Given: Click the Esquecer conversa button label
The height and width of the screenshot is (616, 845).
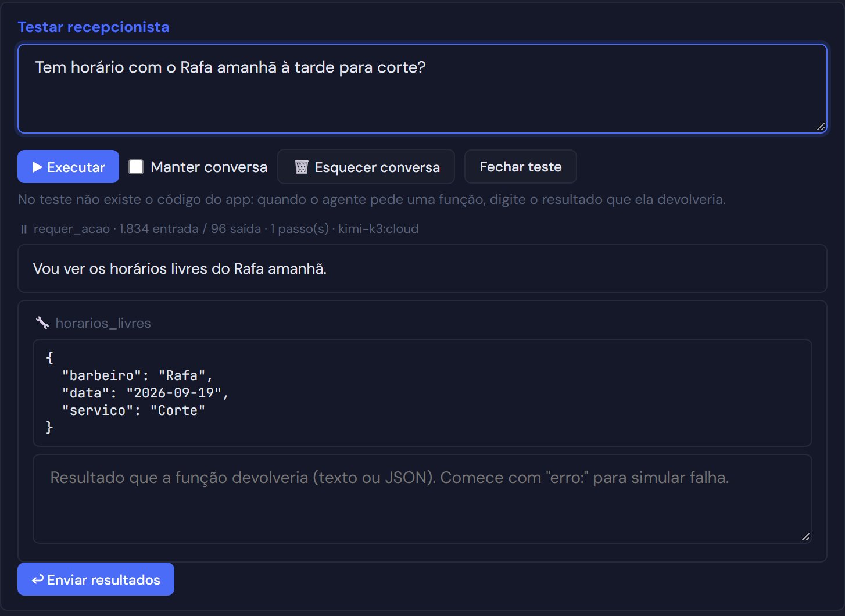Looking at the screenshot, I should [x=377, y=167].
